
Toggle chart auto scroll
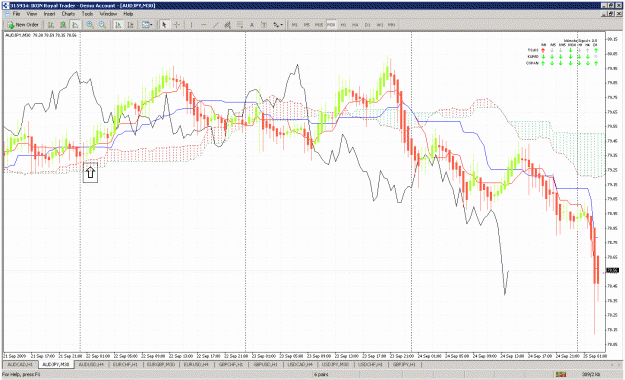click(118, 25)
